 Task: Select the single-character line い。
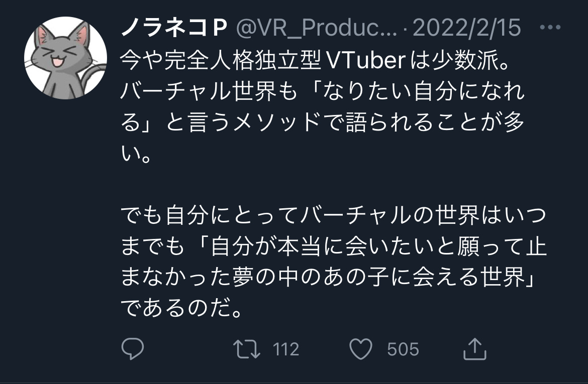click(136, 154)
